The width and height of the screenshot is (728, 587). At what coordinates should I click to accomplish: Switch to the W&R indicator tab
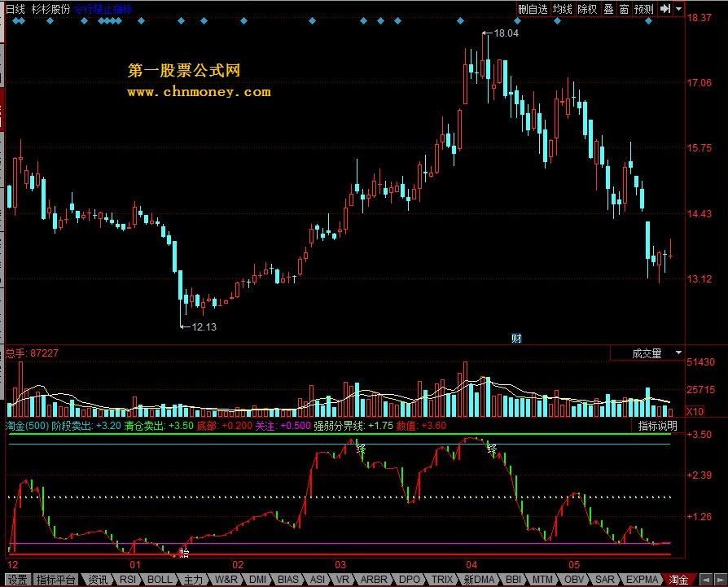click(226, 580)
